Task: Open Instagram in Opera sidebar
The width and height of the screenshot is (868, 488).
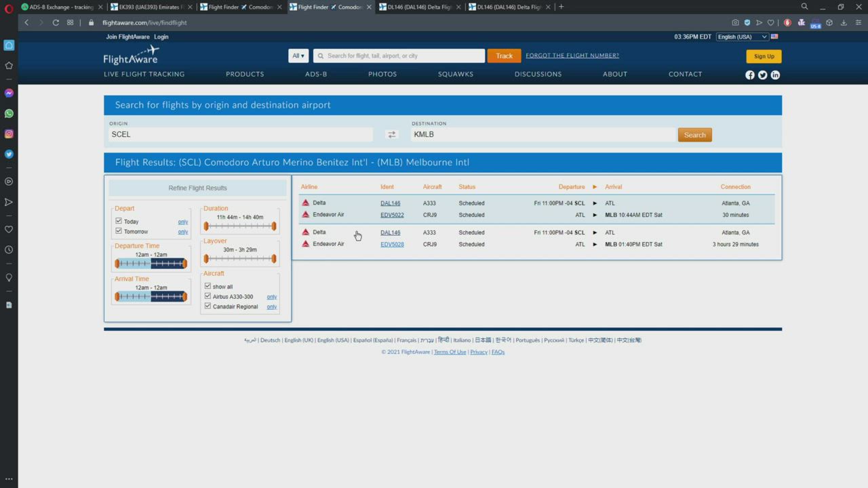Action: pos(9,134)
